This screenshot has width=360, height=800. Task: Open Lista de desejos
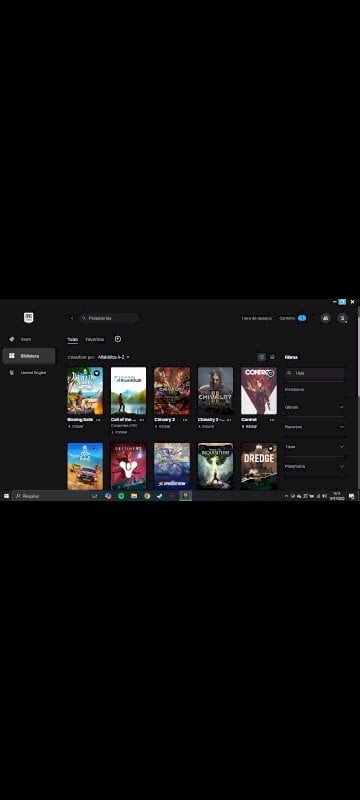[256, 318]
